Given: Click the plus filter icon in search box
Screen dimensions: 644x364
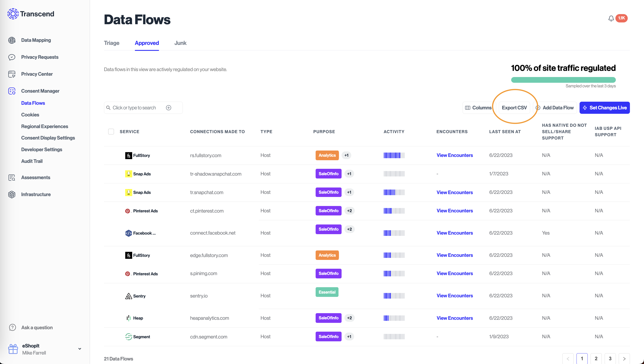Looking at the screenshot, I should pyautogui.click(x=169, y=108).
